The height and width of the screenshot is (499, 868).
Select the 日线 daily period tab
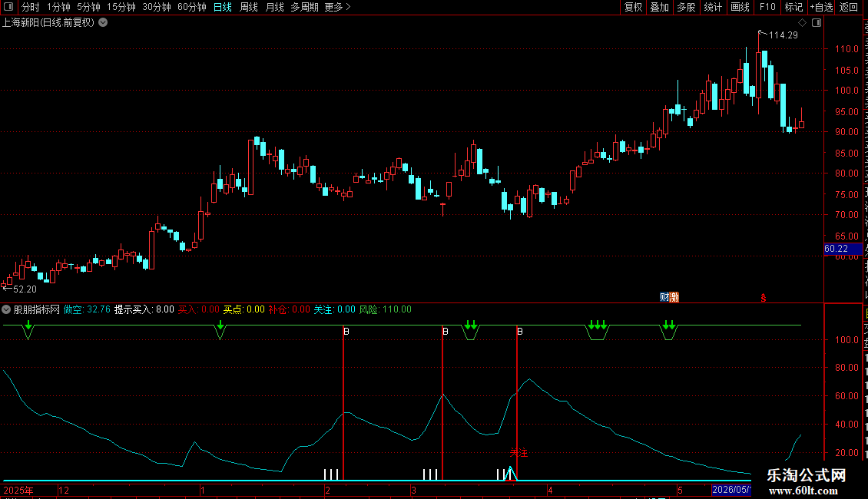click(x=223, y=7)
